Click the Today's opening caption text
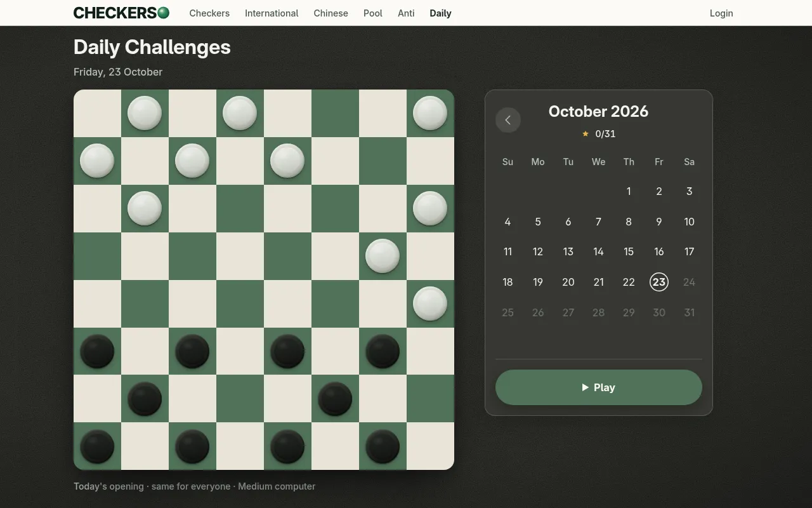 (x=194, y=486)
